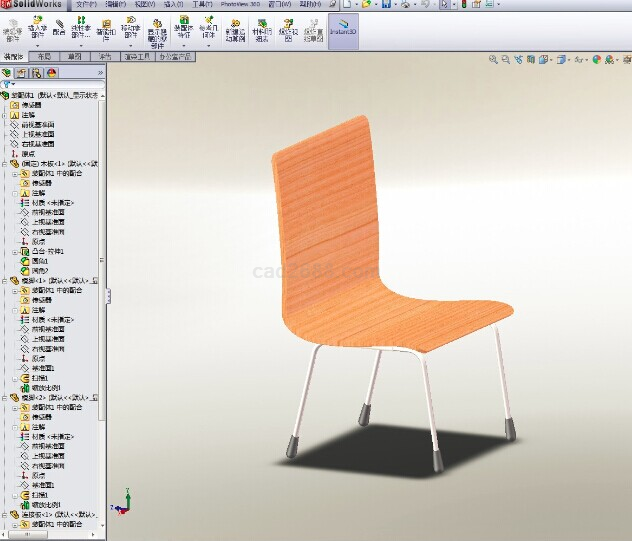Switch to the 草图 command tab
This screenshot has width=632, height=541.
(x=75, y=58)
